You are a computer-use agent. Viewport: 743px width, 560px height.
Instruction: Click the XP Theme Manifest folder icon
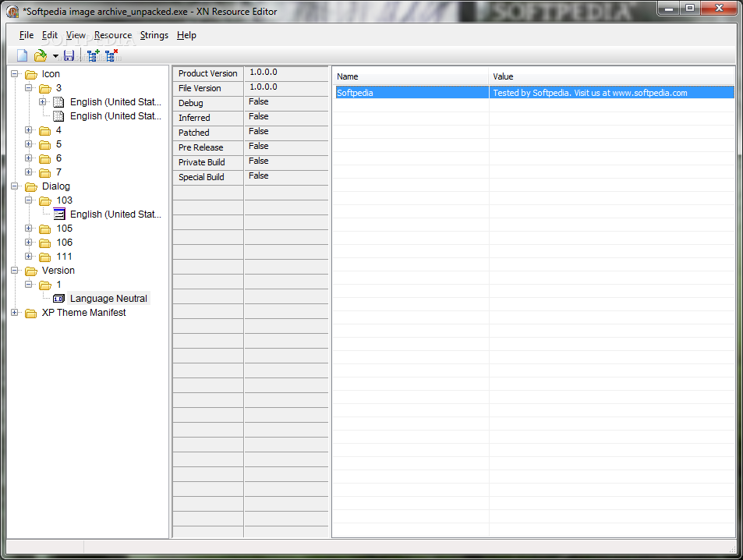coord(31,313)
